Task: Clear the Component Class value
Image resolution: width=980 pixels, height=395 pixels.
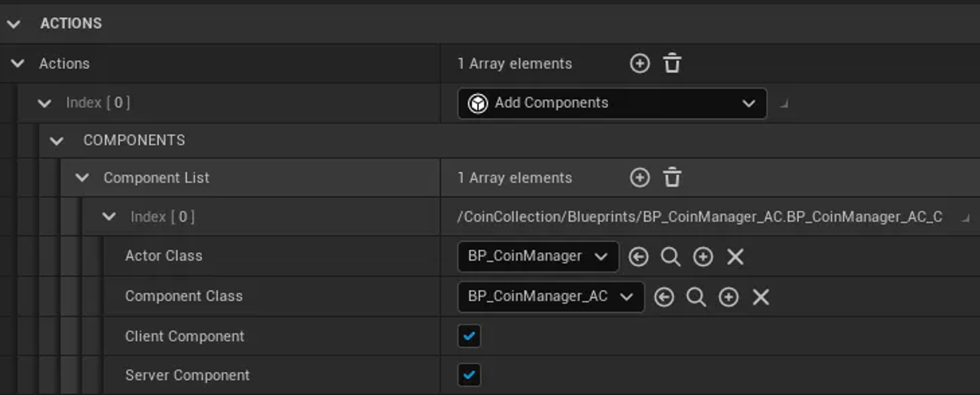Action: (x=761, y=297)
